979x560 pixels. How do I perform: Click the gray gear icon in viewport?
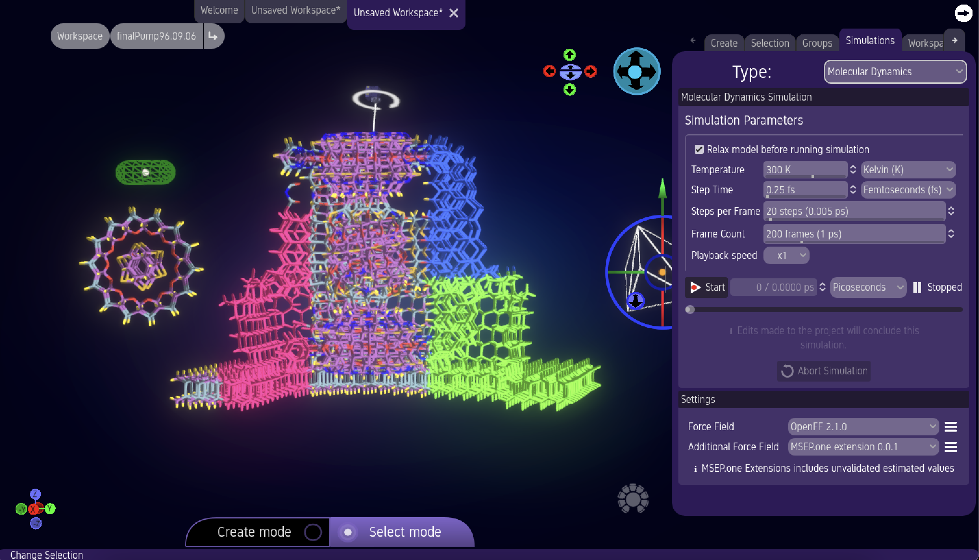633,499
